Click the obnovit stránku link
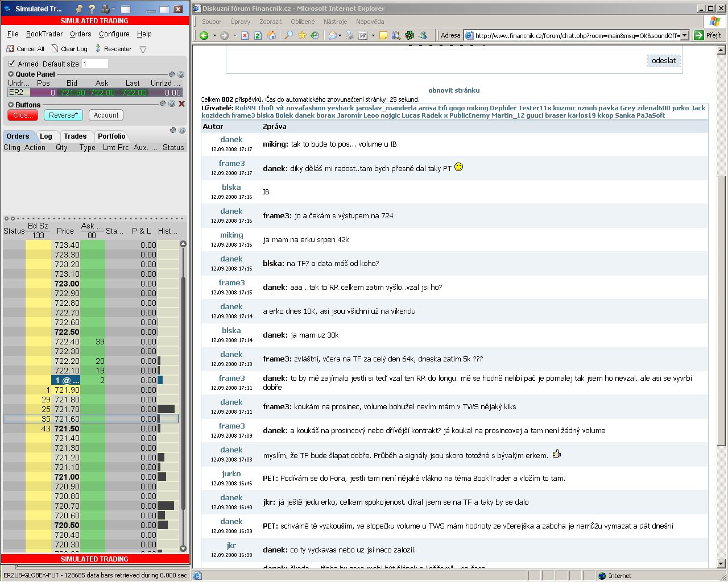 point(454,90)
